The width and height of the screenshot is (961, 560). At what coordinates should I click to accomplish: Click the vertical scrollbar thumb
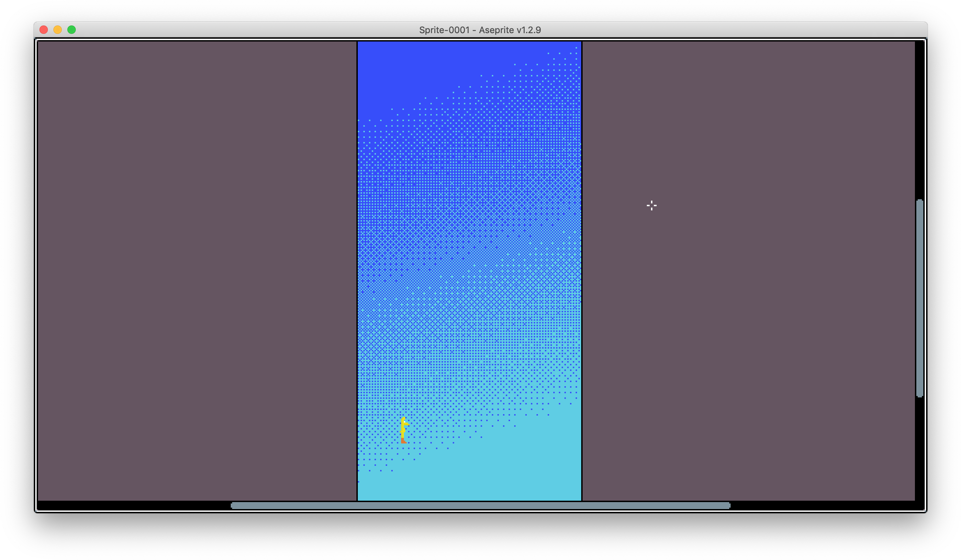point(919,298)
